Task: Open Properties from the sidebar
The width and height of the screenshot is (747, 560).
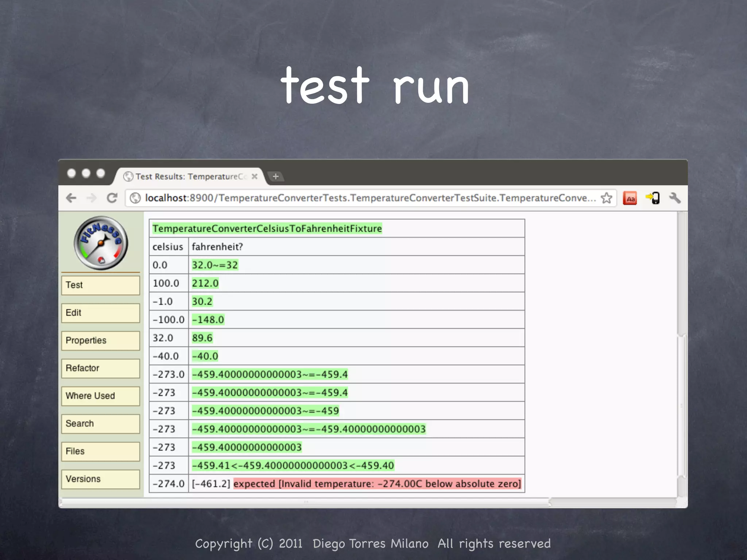Action: [101, 341]
